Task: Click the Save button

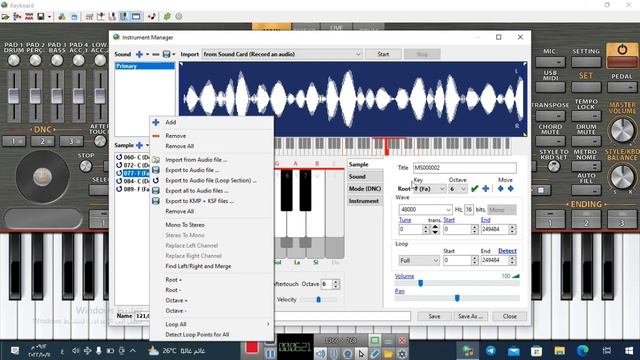Action: (434, 316)
